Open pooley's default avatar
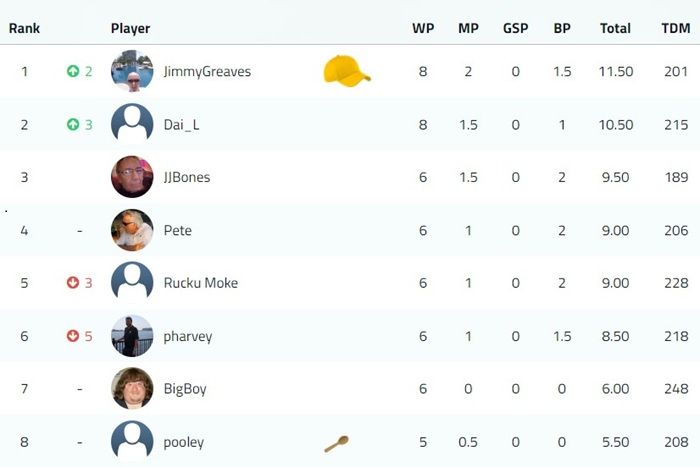Screen dimensions: 700x467 coord(132,442)
